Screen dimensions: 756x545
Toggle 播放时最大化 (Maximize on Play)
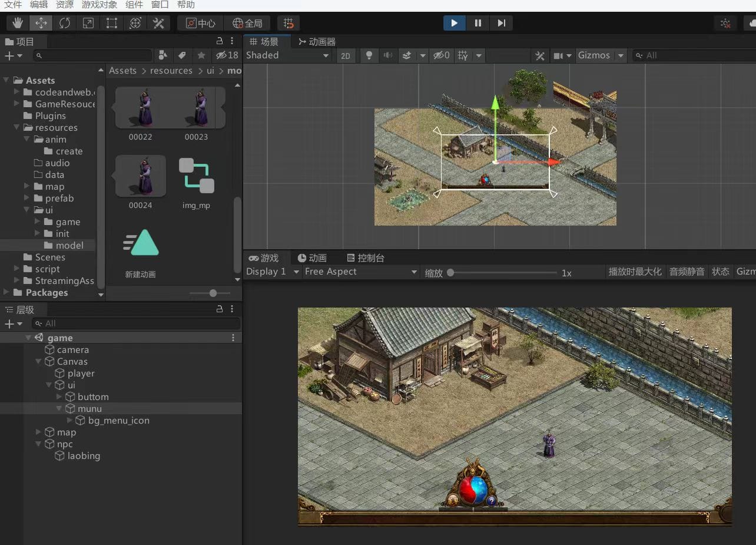[635, 272]
